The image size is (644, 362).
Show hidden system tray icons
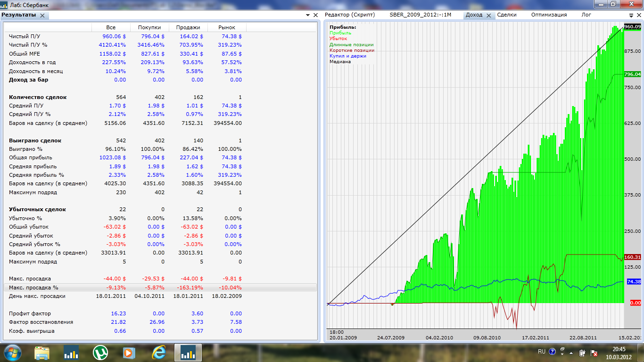pos(572,352)
